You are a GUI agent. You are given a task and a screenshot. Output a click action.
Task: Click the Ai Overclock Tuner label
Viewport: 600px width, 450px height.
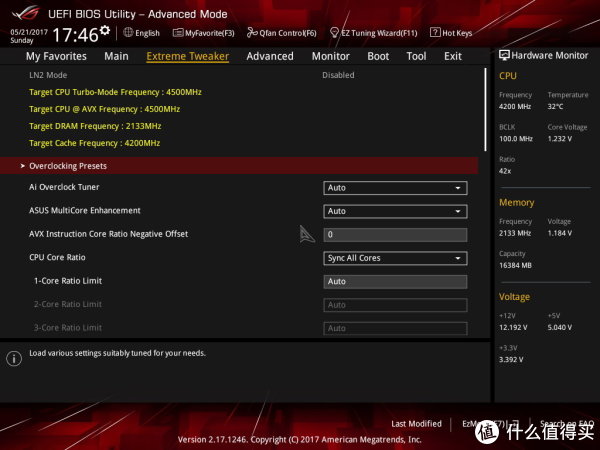[x=64, y=187]
